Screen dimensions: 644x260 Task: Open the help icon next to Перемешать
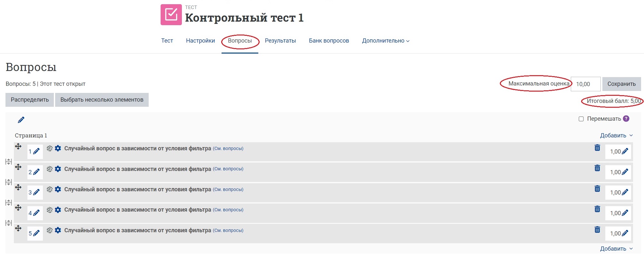(626, 119)
